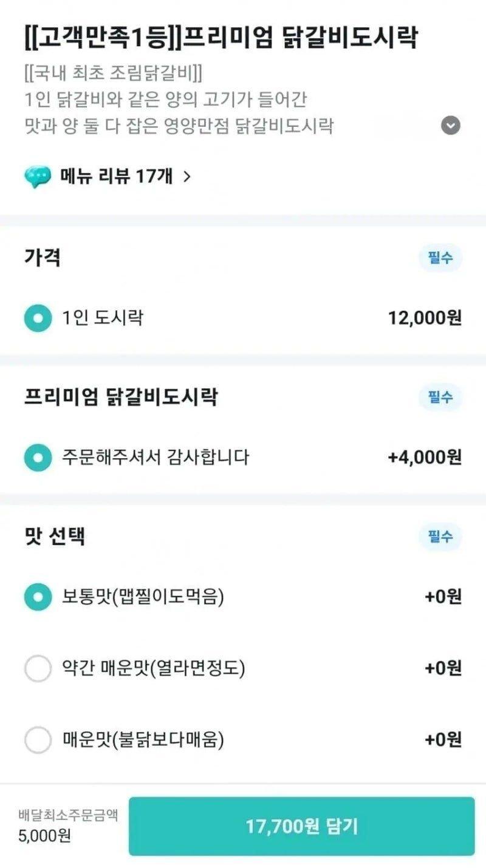This screenshot has width=486, height=868.
Task: Click the 맛 선택 section header
Action: pyautogui.click(x=55, y=537)
